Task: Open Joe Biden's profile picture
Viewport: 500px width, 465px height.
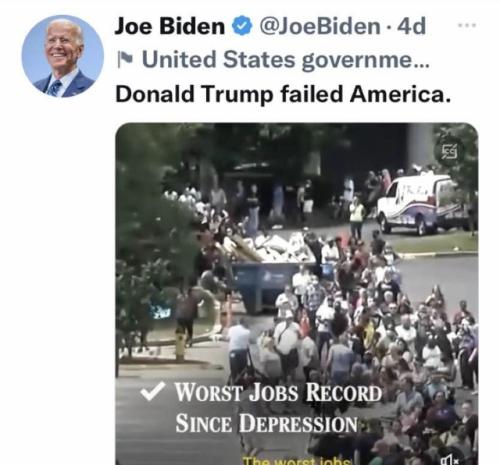Action: coord(63,56)
